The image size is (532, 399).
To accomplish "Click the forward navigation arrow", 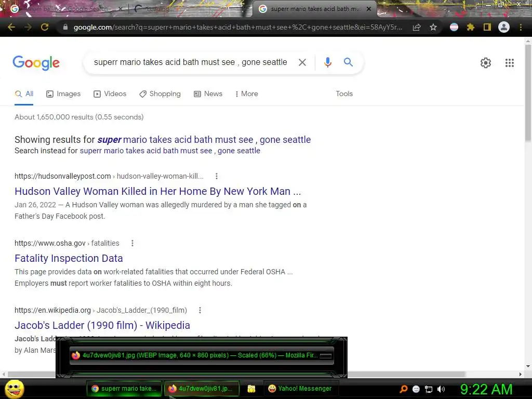I will tap(28, 27).
